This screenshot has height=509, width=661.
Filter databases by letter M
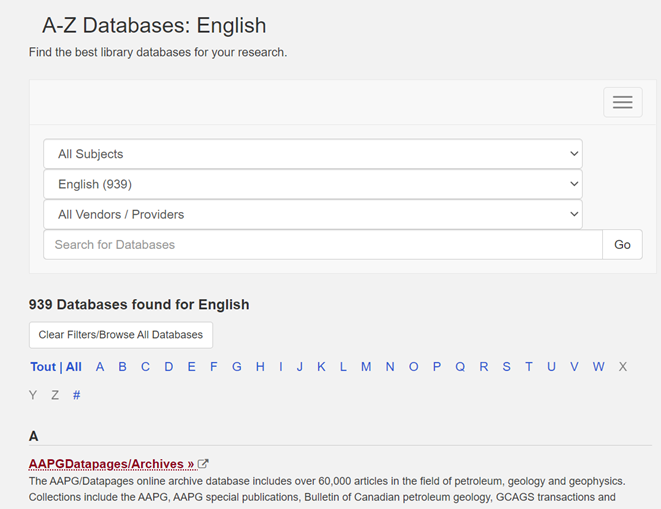[366, 367]
